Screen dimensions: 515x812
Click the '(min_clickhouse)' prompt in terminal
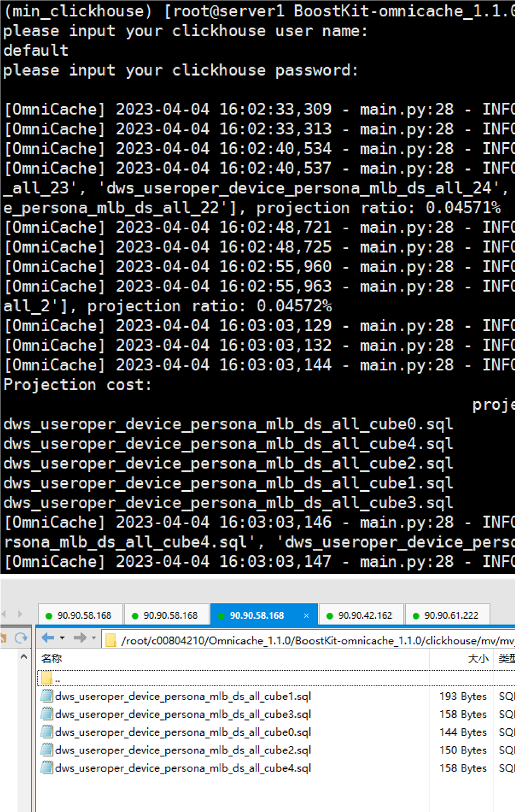[78, 11]
